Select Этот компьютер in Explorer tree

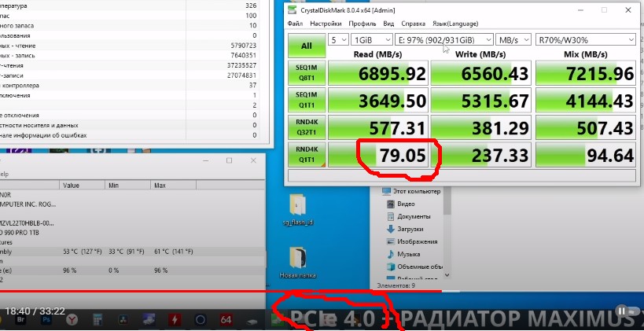[x=411, y=191]
